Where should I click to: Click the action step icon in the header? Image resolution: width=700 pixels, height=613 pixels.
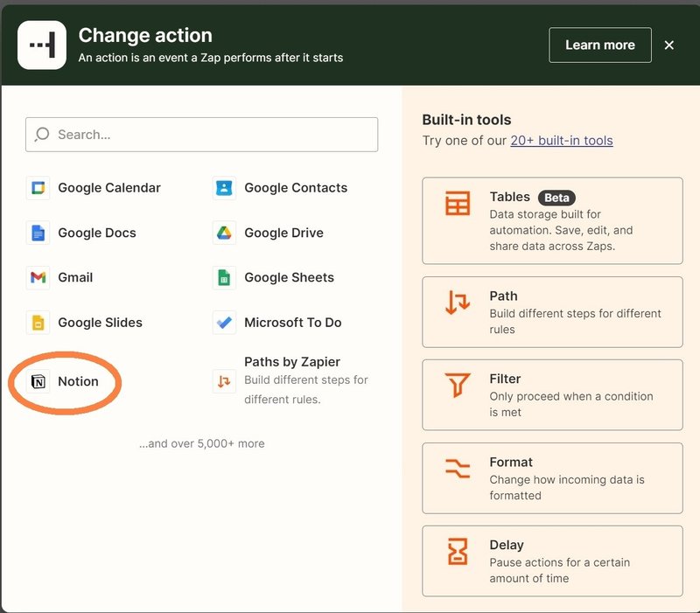tap(42, 45)
